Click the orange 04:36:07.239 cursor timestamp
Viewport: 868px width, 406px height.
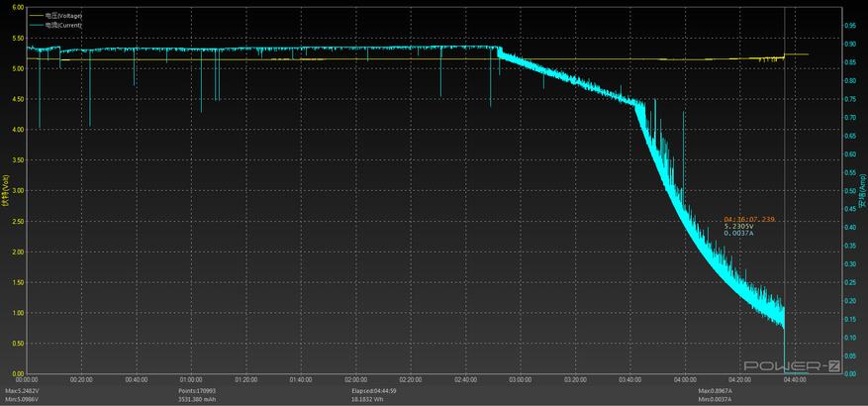click(749, 219)
